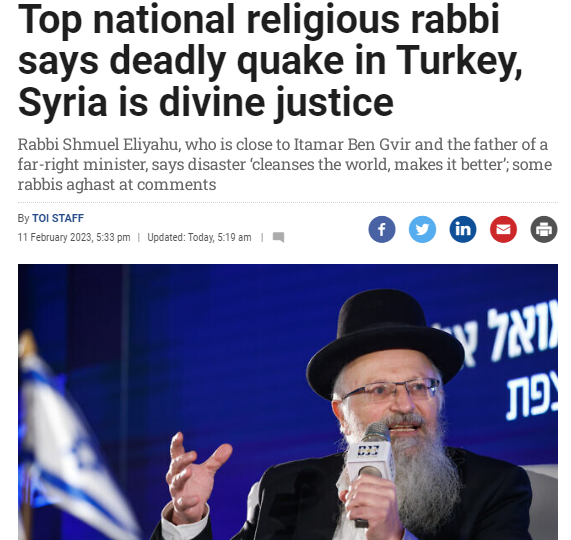
Task: Open the TOI STAFF author page
Action: 58,218
